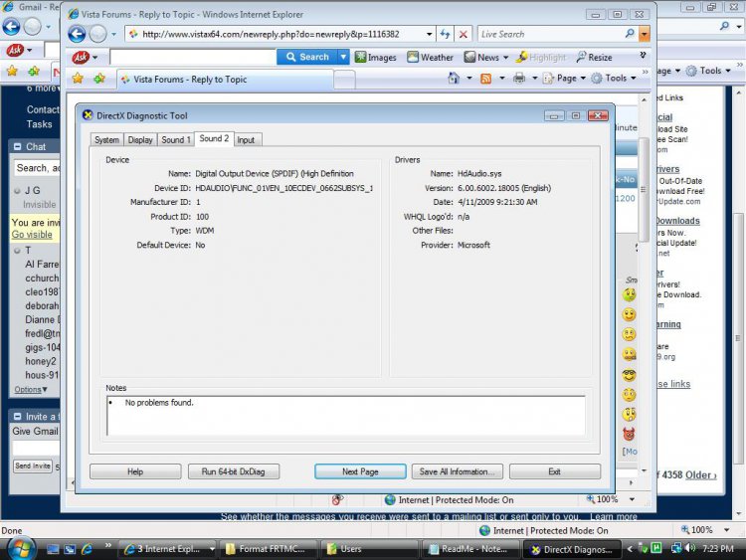Switch to System tab in DxDiag

click(x=106, y=140)
